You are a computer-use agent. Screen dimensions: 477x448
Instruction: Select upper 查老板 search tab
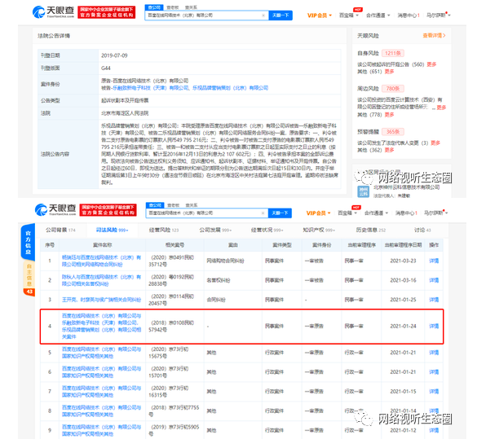pos(173,7)
